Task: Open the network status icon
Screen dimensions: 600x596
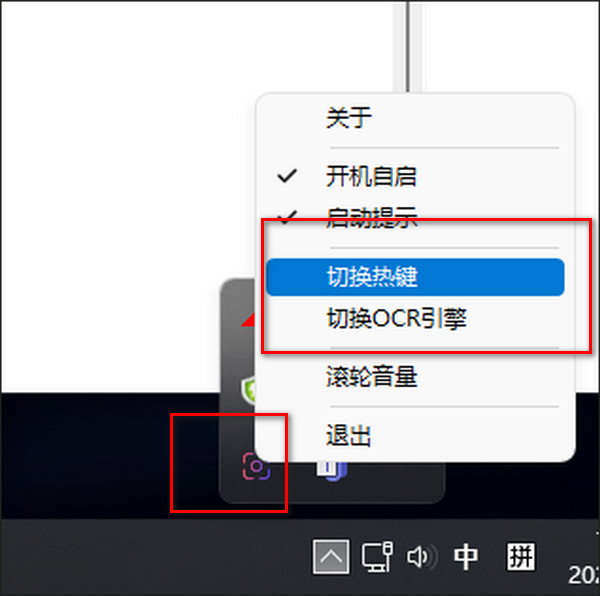Action: pyautogui.click(x=377, y=557)
